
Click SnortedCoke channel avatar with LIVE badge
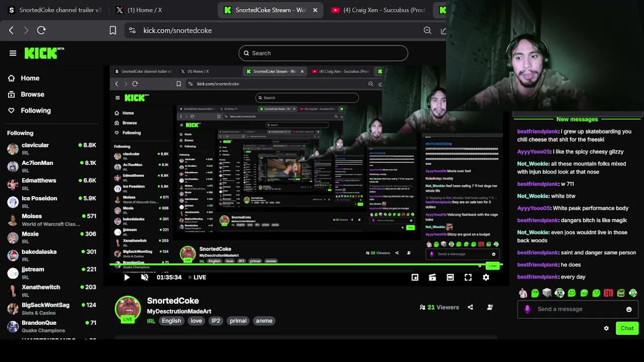click(x=128, y=309)
